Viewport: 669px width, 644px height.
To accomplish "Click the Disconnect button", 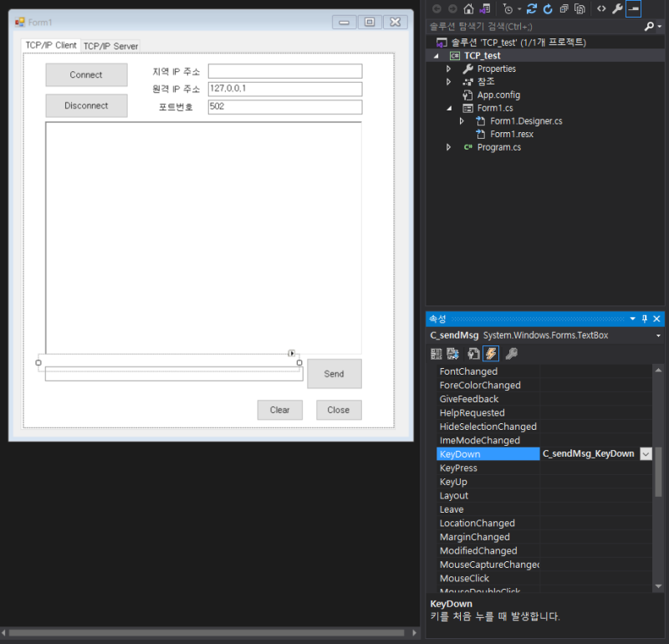I will click(86, 105).
